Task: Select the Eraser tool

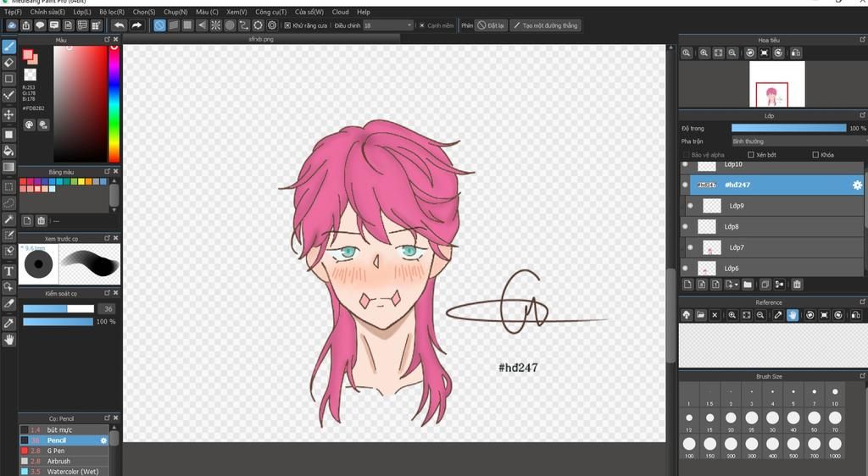Action: [x=8, y=63]
